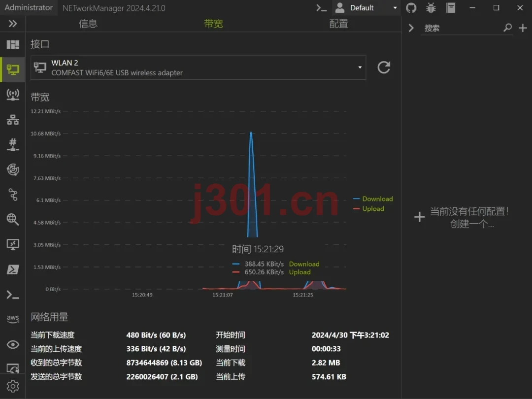The width and height of the screenshot is (532, 399).
Task: Open the Traceroute path icon
Action: click(12, 195)
